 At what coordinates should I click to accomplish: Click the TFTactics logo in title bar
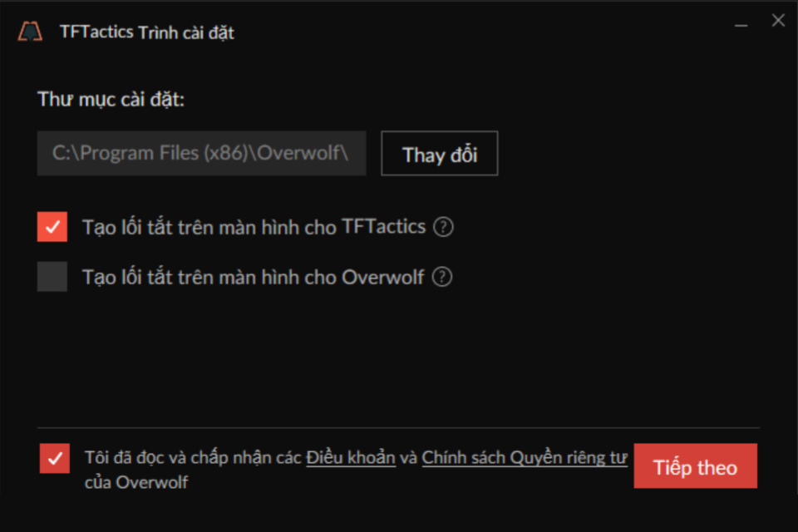[x=30, y=32]
